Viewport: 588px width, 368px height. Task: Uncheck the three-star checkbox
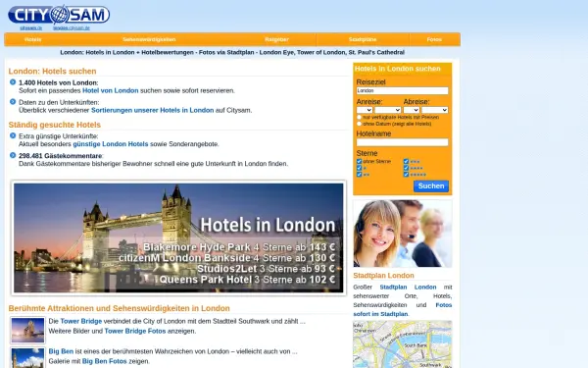(406, 162)
